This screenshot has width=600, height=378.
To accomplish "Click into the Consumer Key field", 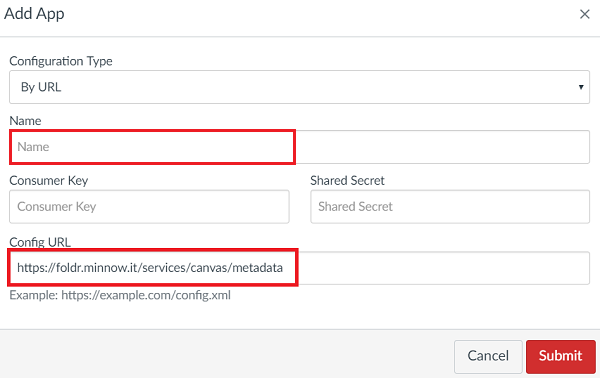I will pyautogui.click(x=149, y=207).
